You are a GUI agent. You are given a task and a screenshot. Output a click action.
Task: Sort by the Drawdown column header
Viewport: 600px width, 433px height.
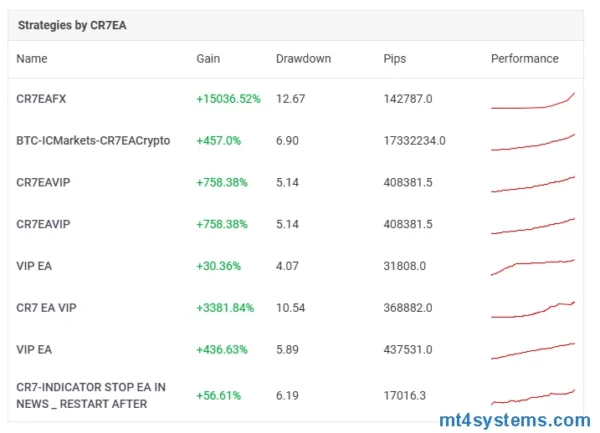(303, 59)
